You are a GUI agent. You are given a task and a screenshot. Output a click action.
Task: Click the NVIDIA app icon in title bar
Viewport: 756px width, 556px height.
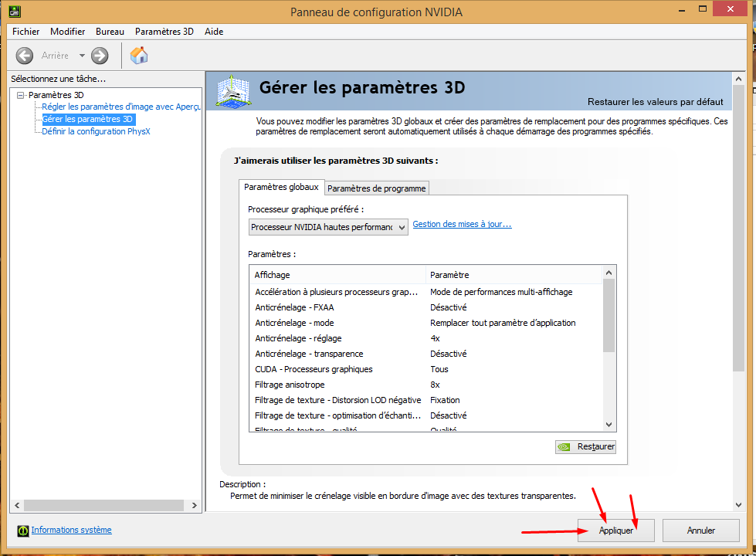coord(15,11)
